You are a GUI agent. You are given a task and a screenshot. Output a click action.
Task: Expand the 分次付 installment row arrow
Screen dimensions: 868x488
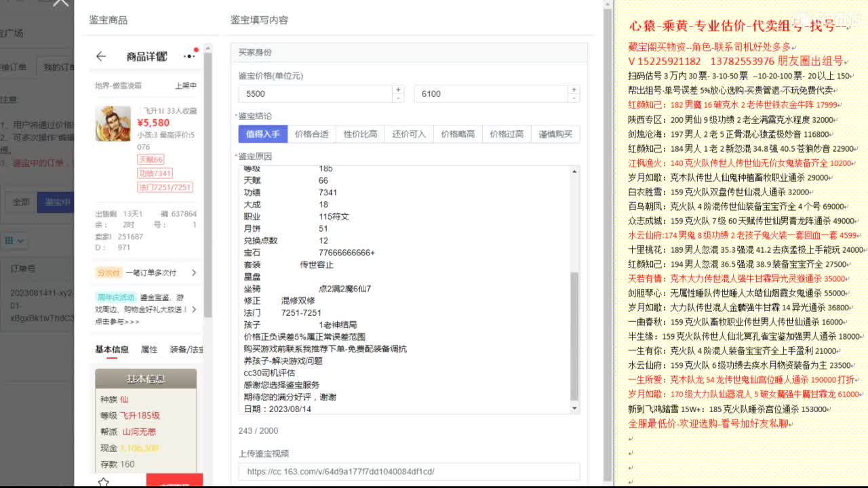194,272
